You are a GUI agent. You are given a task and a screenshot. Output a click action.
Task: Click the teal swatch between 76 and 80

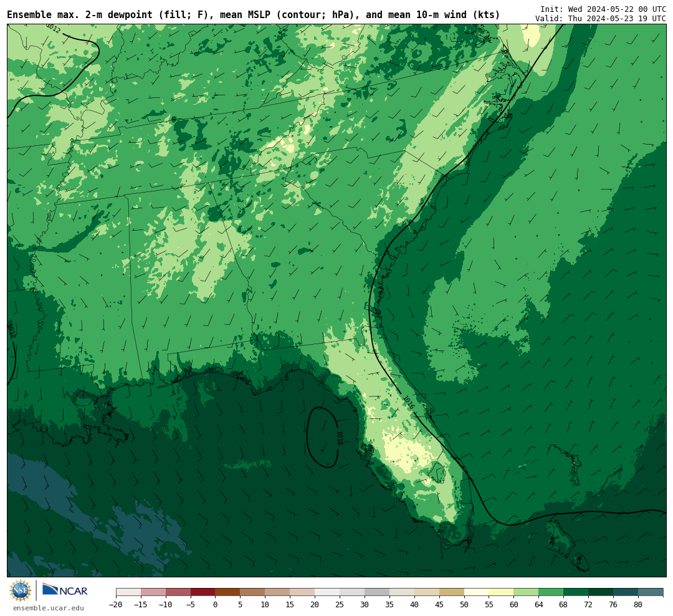tap(626, 592)
